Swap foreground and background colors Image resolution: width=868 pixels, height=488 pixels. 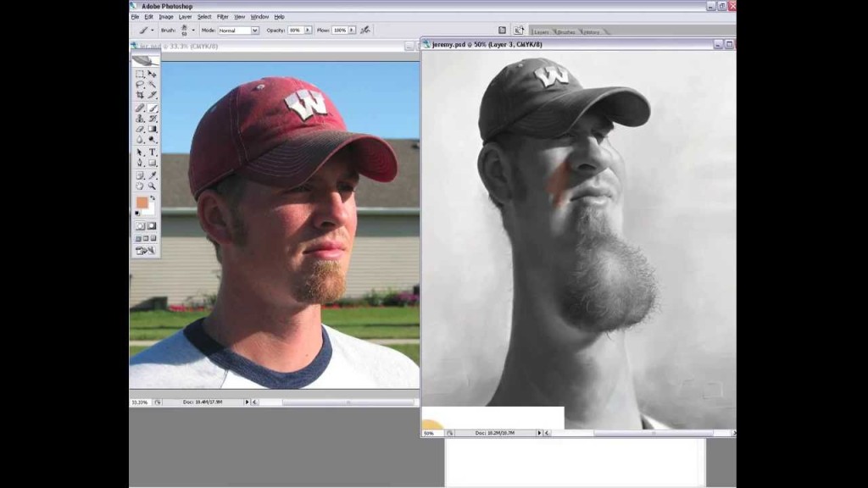tap(152, 197)
